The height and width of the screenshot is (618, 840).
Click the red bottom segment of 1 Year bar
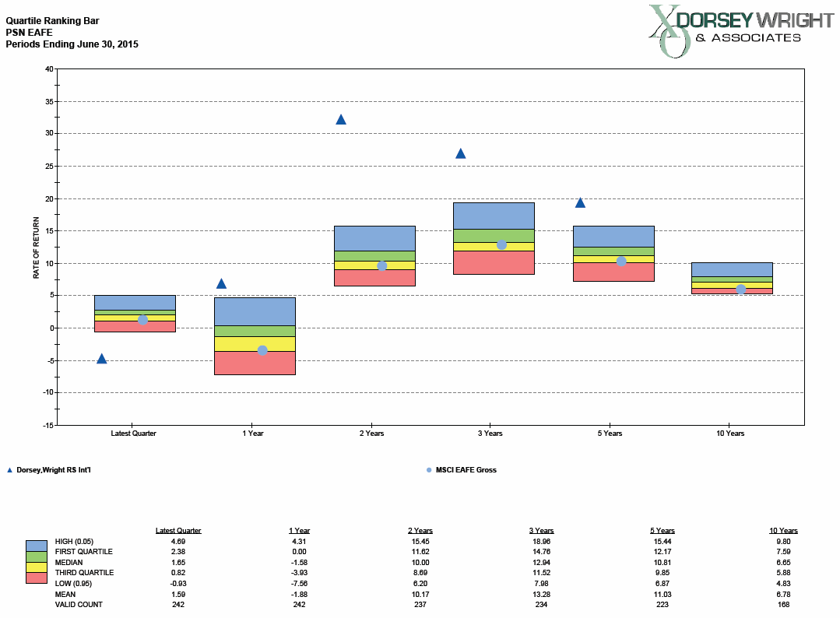pyautogui.click(x=255, y=363)
